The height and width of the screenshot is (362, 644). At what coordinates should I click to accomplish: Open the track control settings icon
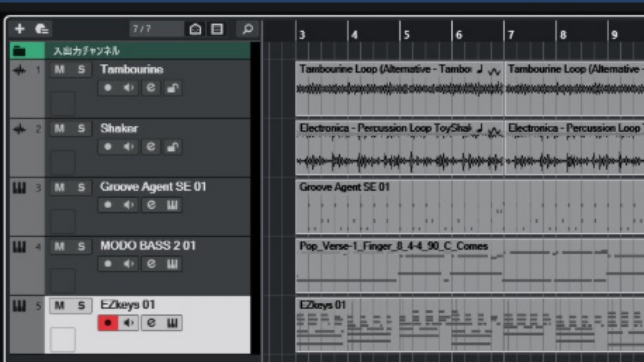217,29
